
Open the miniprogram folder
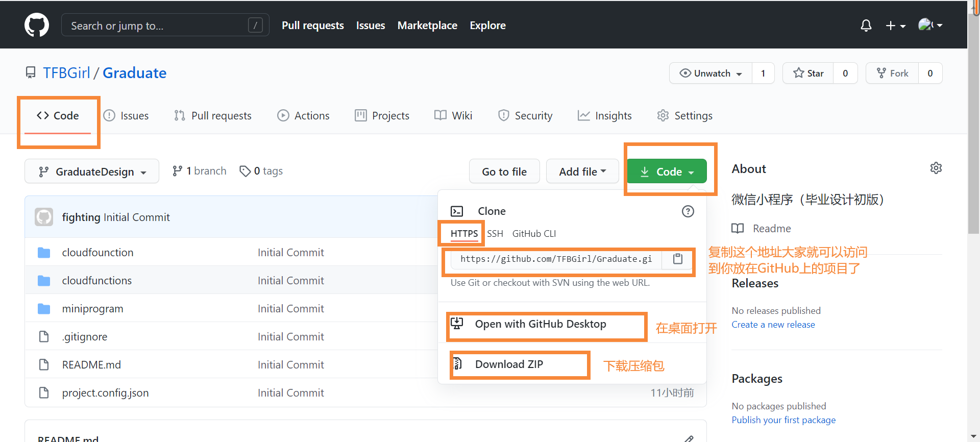click(x=92, y=309)
